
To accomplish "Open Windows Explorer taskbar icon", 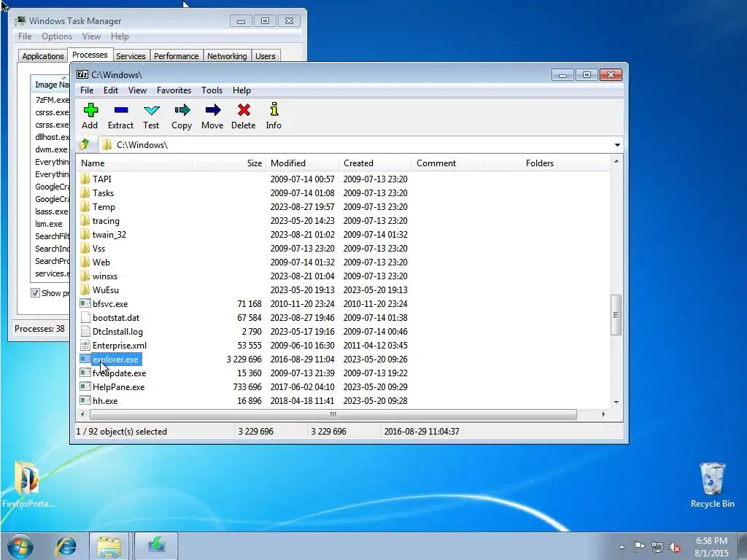I will click(109, 545).
